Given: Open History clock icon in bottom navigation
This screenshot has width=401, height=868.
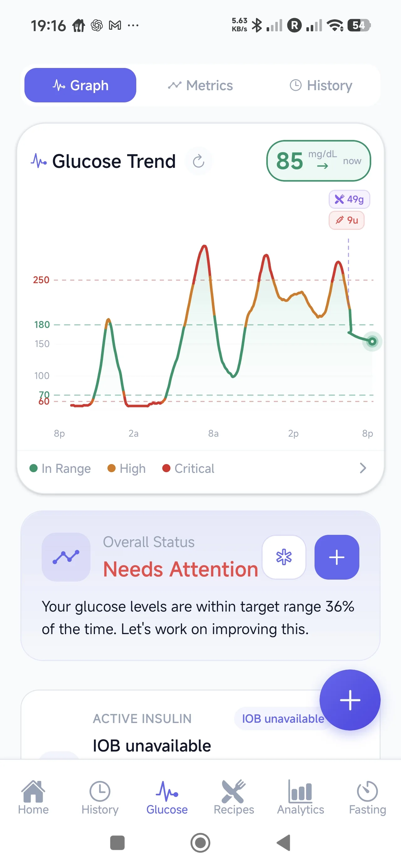Looking at the screenshot, I should pyautogui.click(x=100, y=790).
